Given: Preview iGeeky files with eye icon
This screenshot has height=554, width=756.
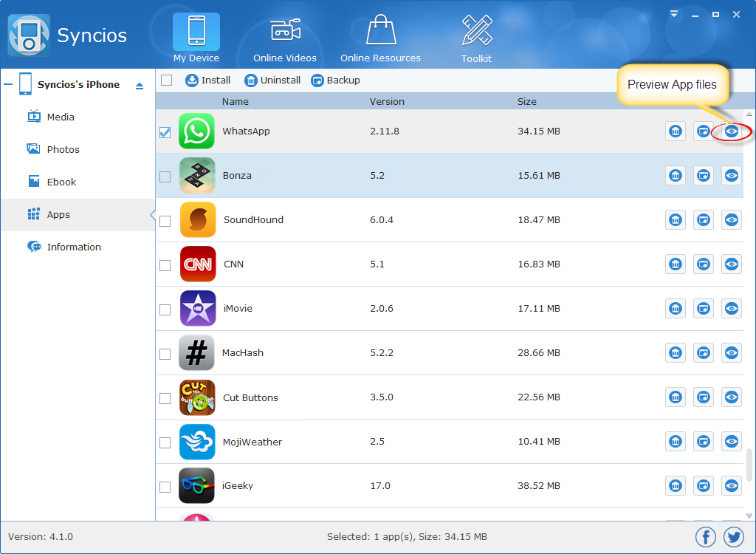Looking at the screenshot, I should (x=732, y=485).
